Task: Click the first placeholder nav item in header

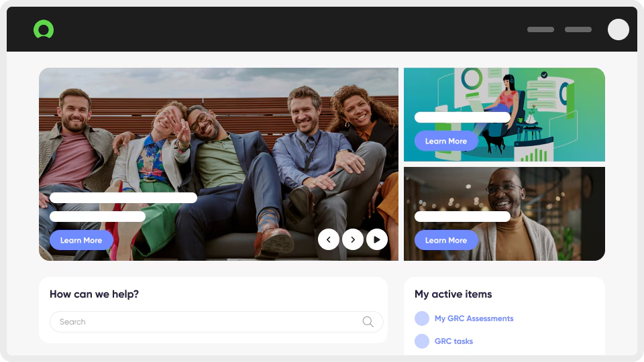Action: point(541,29)
